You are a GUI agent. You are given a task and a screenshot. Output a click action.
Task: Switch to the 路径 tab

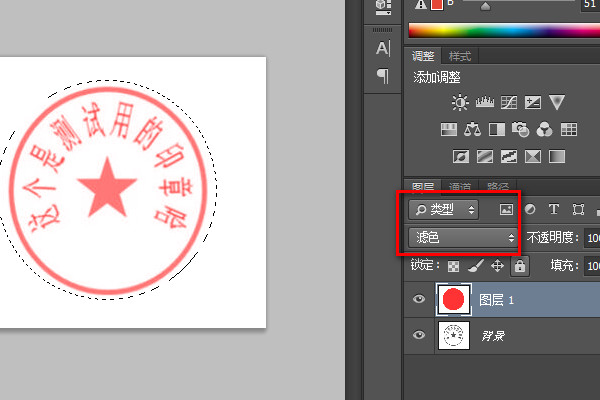tap(497, 187)
